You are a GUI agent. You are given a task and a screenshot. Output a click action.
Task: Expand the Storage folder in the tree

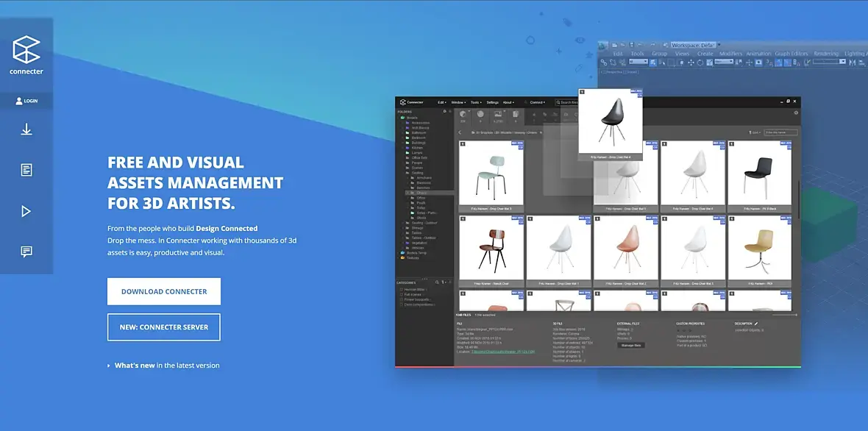tap(402, 228)
